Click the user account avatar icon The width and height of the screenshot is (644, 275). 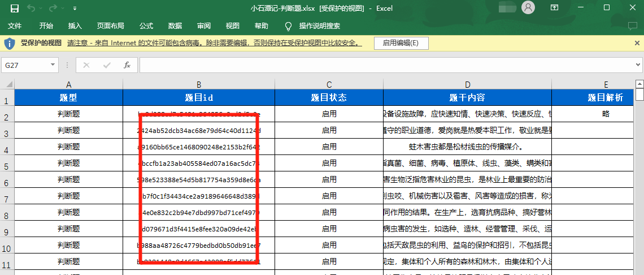pos(528,8)
